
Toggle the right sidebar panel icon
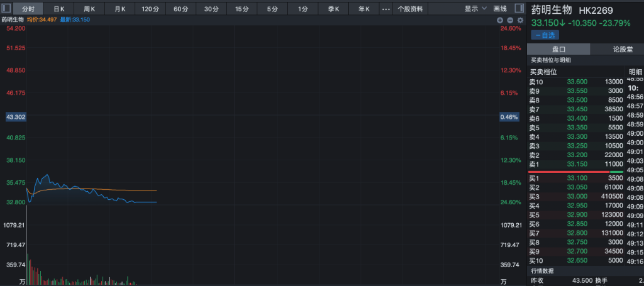(x=519, y=8)
